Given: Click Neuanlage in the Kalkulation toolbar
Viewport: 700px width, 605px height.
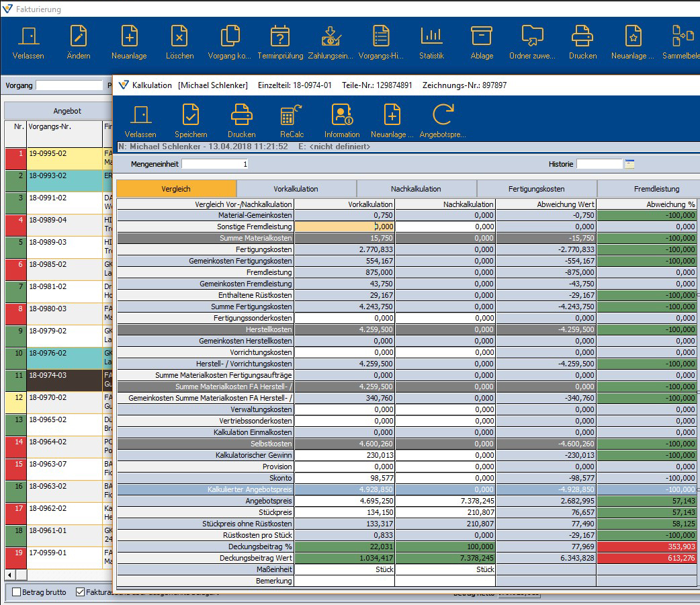Looking at the screenshot, I should click(x=390, y=120).
